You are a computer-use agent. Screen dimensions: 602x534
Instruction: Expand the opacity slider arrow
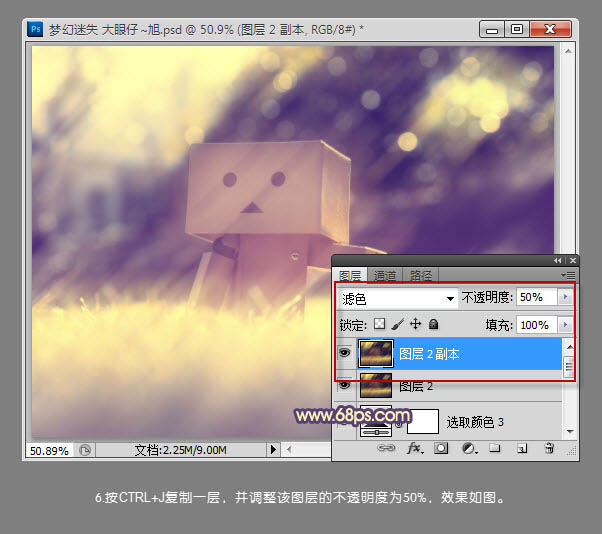[x=566, y=298]
